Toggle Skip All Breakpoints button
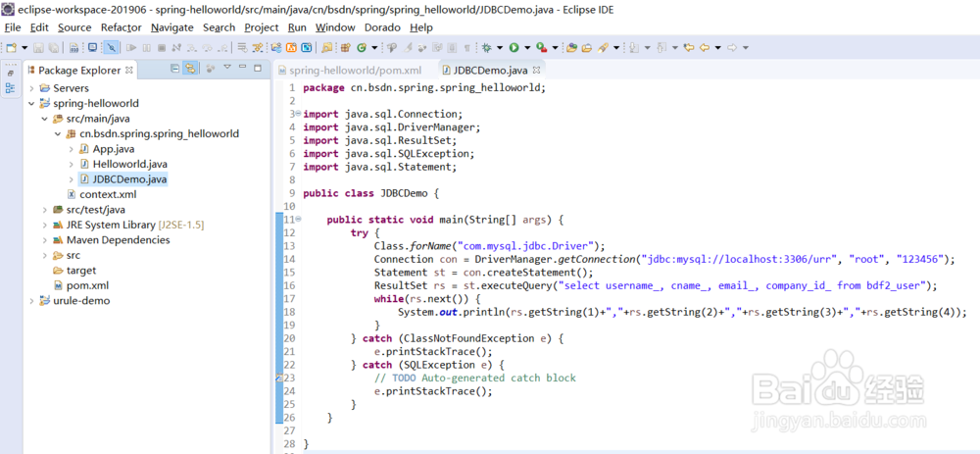 coord(112,47)
